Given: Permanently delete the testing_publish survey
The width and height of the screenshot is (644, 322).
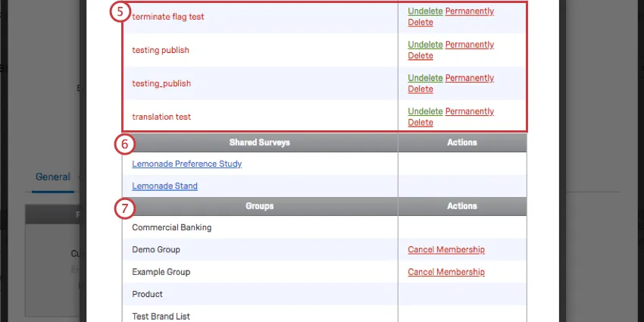Looking at the screenshot, I should [469, 78].
